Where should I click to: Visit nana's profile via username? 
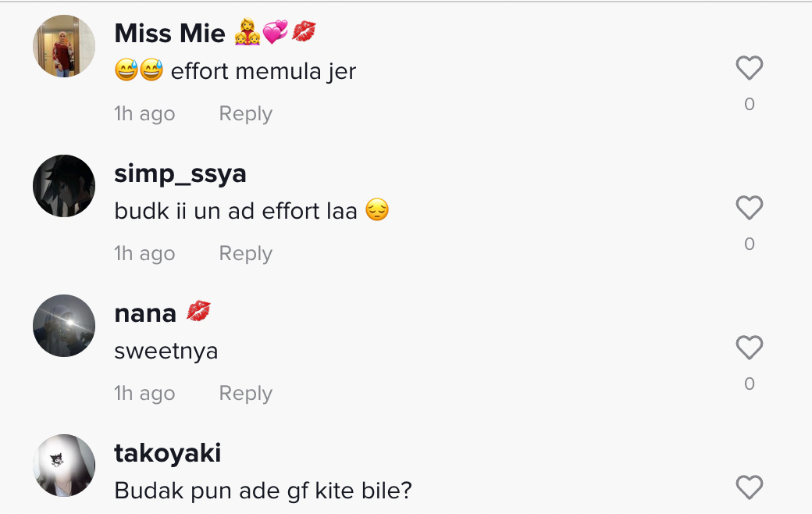coord(145,313)
